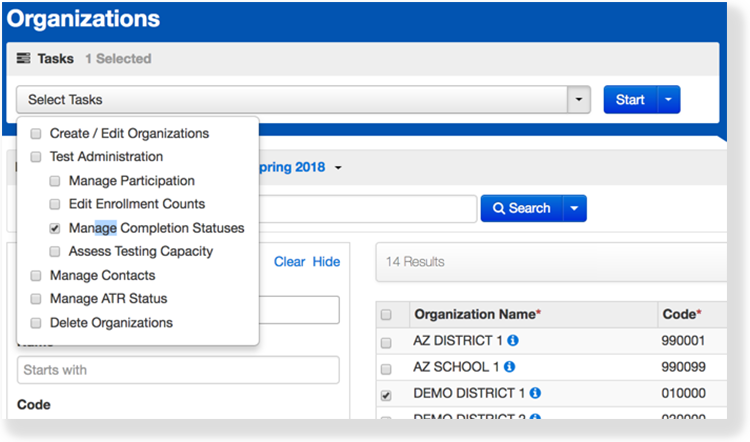Click the Tasks list icon in header
The width and height of the screenshot is (750, 442).
coord(24,59)
